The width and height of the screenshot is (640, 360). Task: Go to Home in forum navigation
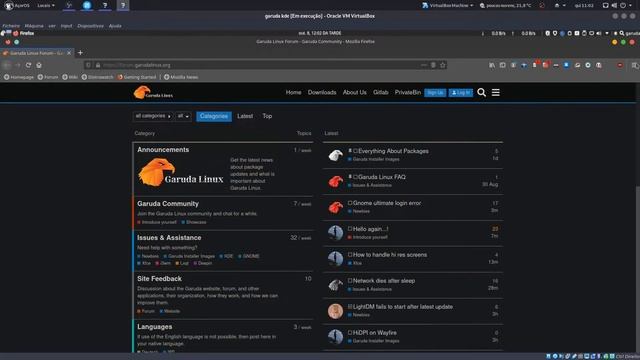click(293, 93)
